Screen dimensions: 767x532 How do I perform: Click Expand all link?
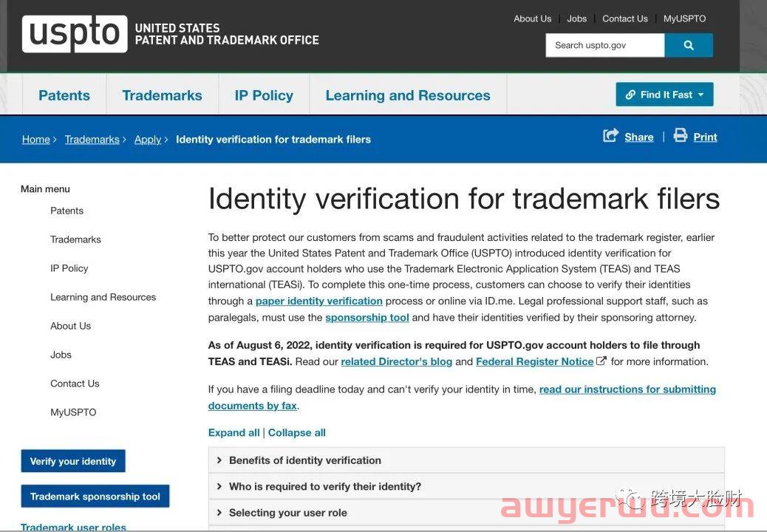click(x=233, y=432)
